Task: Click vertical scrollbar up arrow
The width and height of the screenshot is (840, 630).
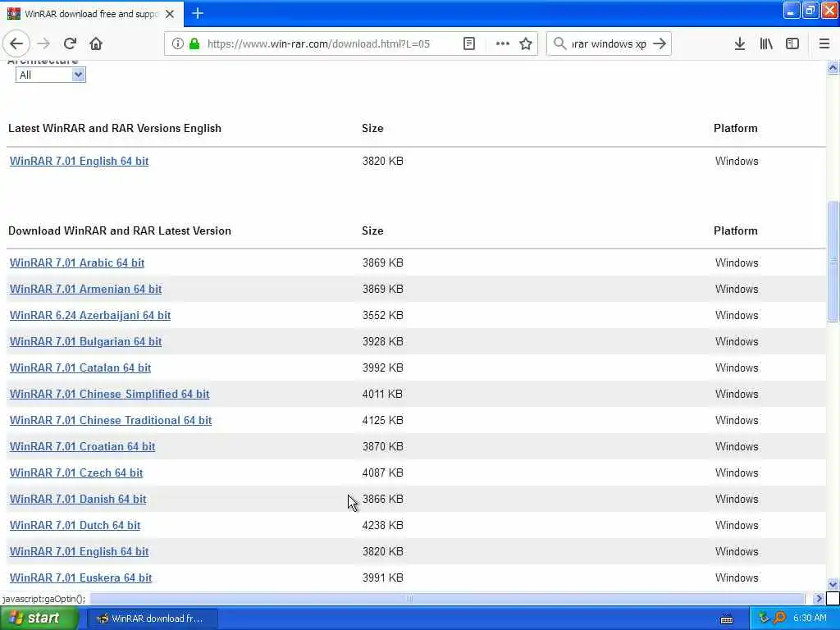Action: click(833, 67)
